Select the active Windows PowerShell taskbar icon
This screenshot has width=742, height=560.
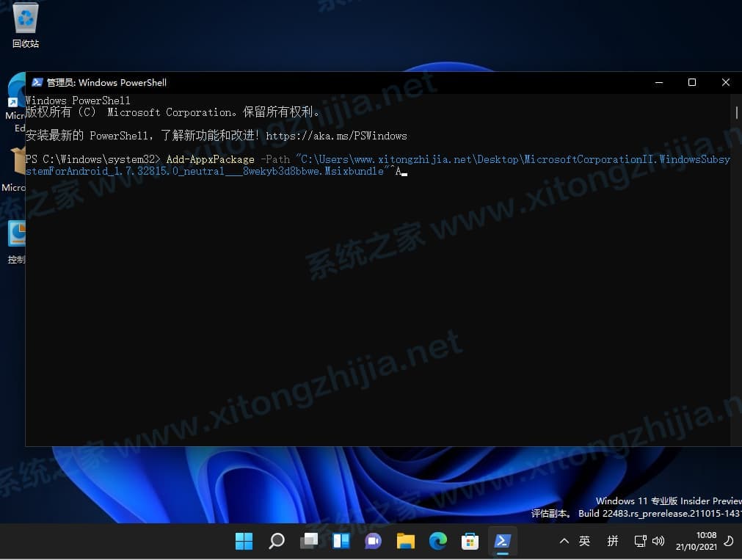(x=502, y=541)
